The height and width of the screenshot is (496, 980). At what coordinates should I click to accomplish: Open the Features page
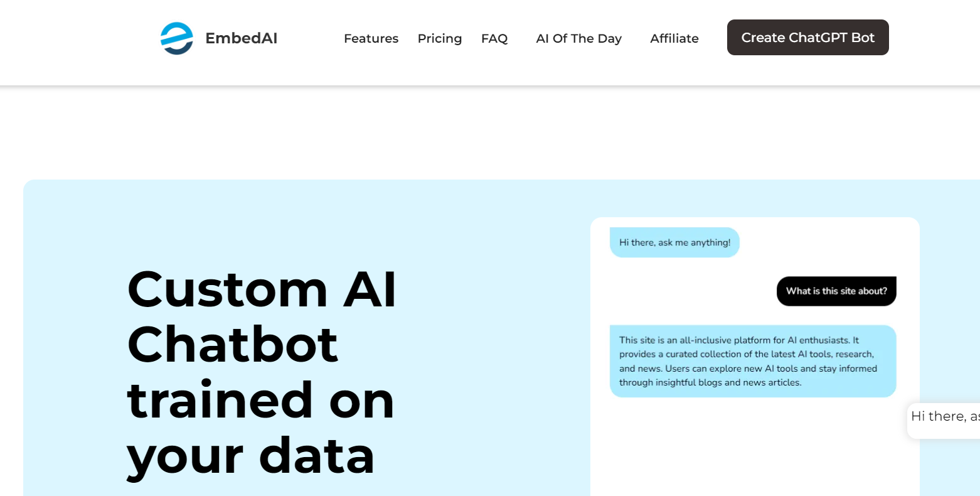[x=371, y=38]
